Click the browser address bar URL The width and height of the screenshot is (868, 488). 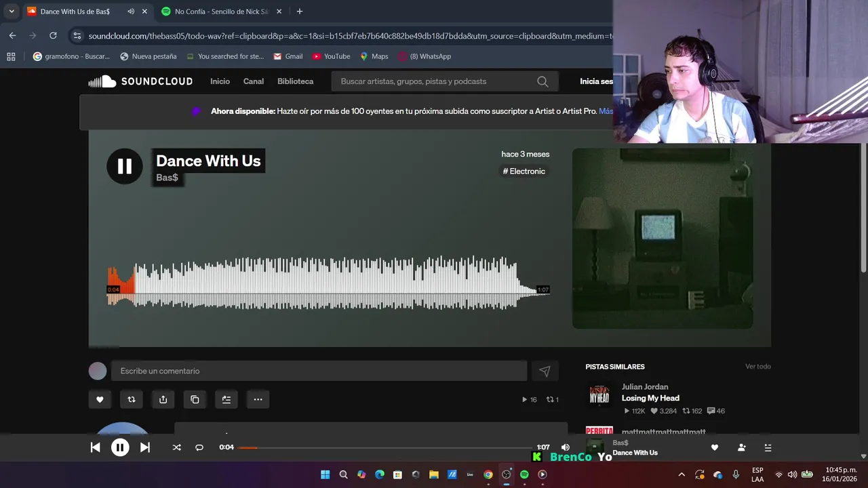point(350,36)
